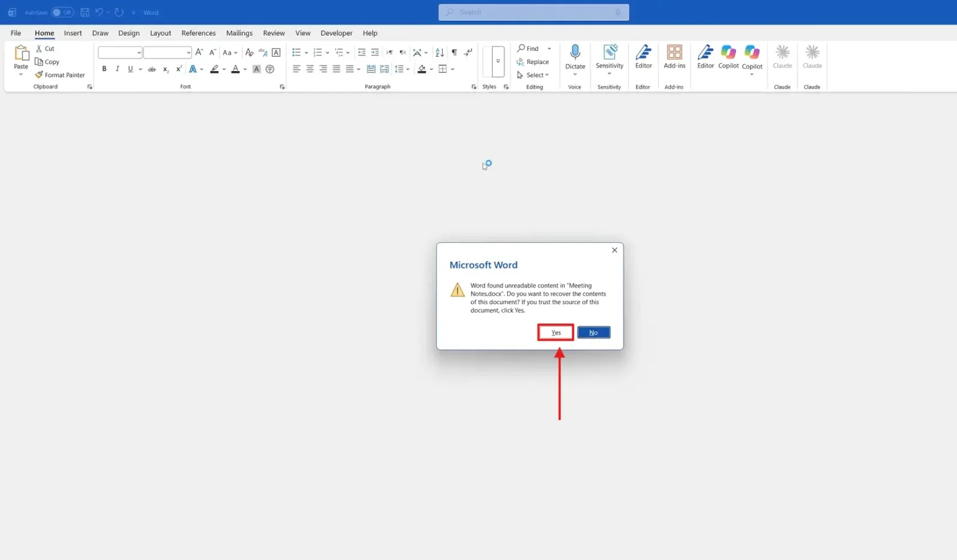957x560 pixels.
Task: Apply strikethrough formatting
Action: (x=152, y=69)
